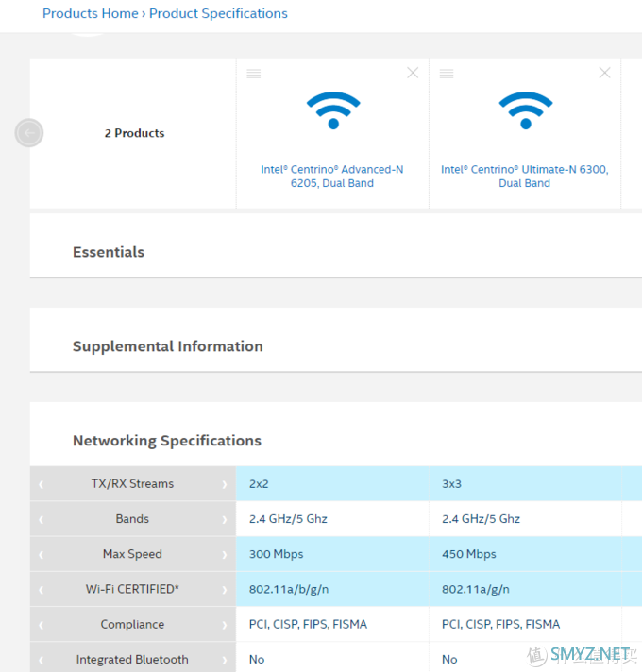642x672 pixels.
Task: Click right chevron on Bands row
Action: tap(224, 519)
